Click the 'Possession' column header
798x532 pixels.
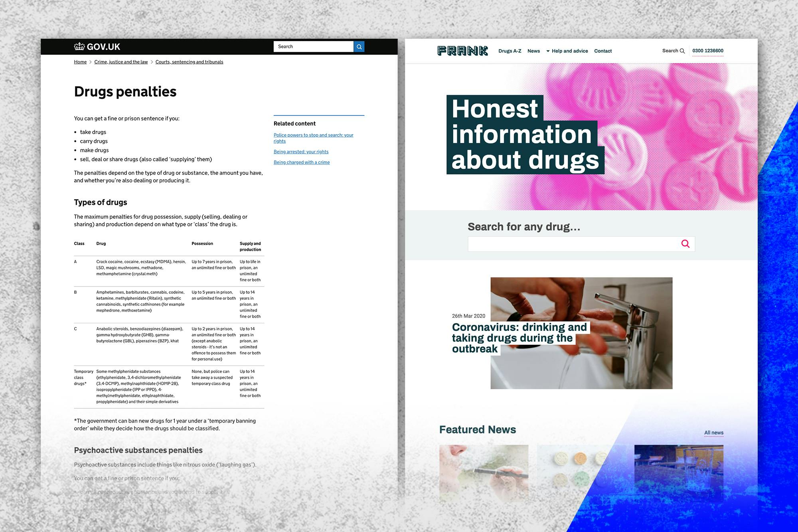click(x=202, y=243)
